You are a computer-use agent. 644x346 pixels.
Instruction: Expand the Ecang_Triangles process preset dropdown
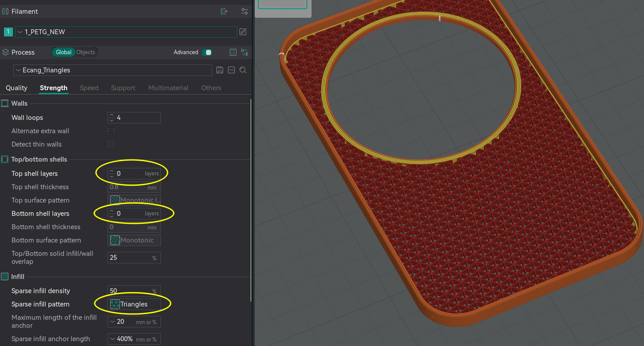click(x=112, y=70)
